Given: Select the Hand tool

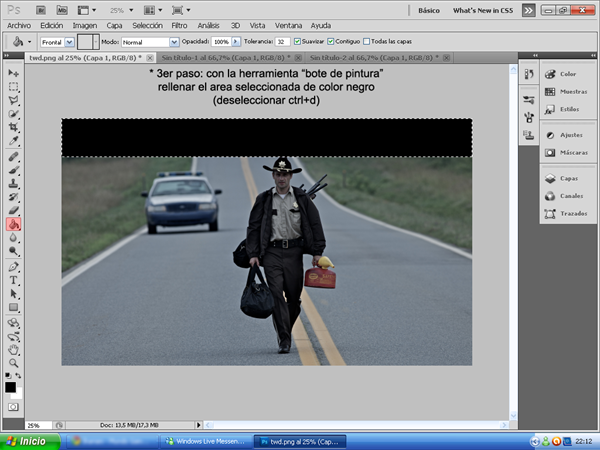Looking at the screenshot, I should (14, 351).
